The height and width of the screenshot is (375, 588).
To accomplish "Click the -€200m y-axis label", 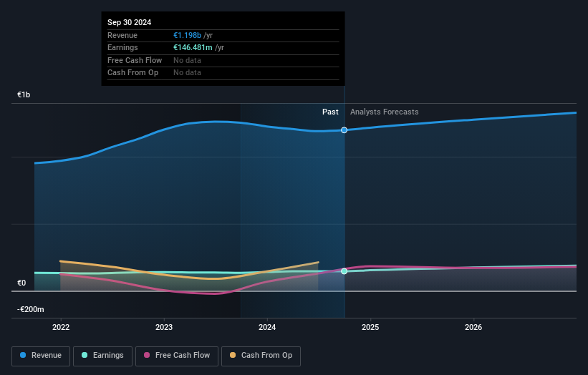I will 30,309.
